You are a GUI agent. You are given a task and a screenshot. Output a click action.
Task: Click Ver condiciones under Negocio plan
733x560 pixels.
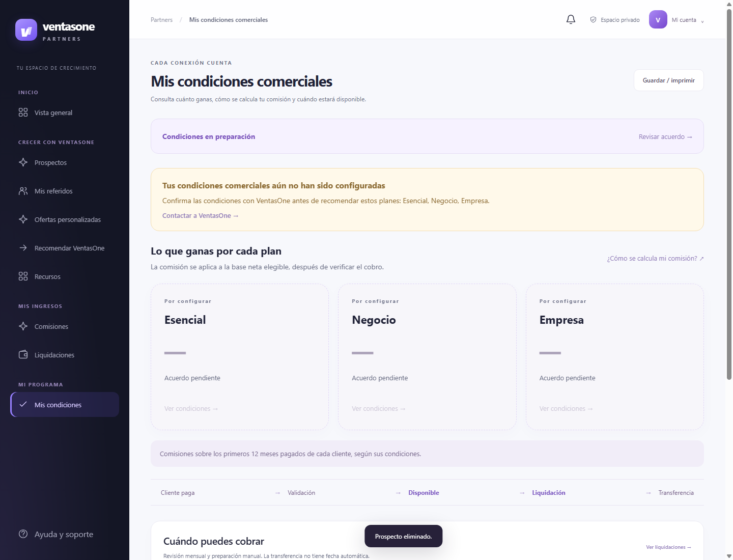pos(378,409)
